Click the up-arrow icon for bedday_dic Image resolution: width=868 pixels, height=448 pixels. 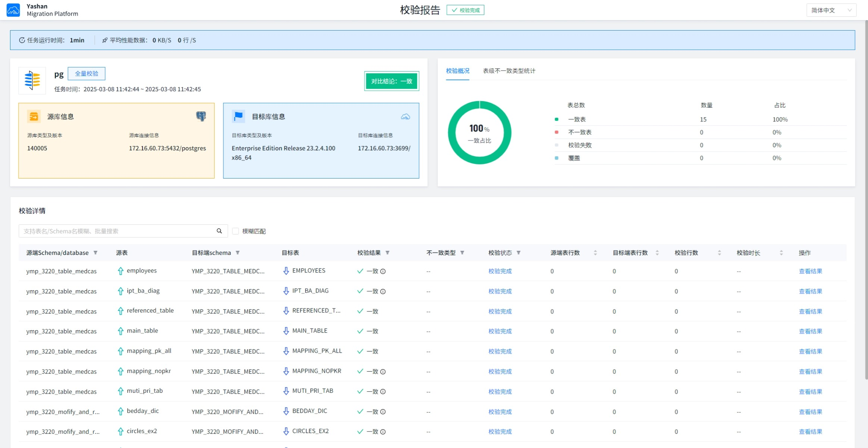(120, 411)
